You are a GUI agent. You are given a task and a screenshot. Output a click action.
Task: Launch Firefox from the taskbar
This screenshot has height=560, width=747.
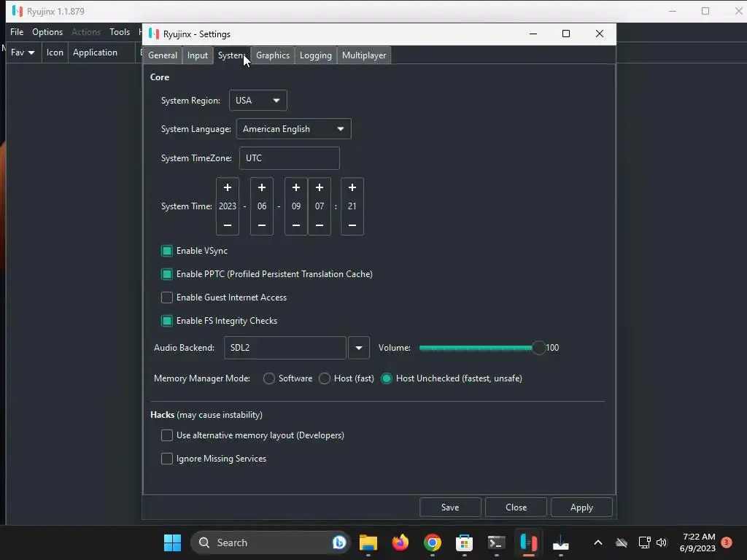400,542
